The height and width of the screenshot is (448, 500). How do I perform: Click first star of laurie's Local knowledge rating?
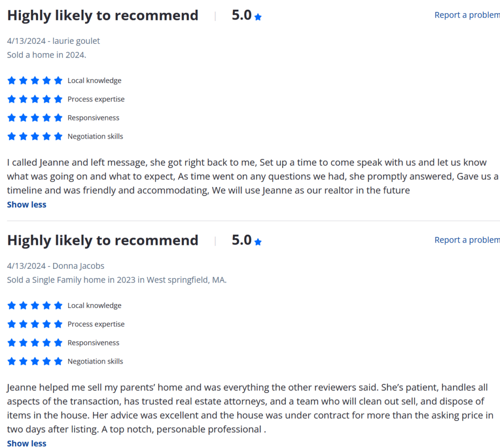tap(12, 81)
